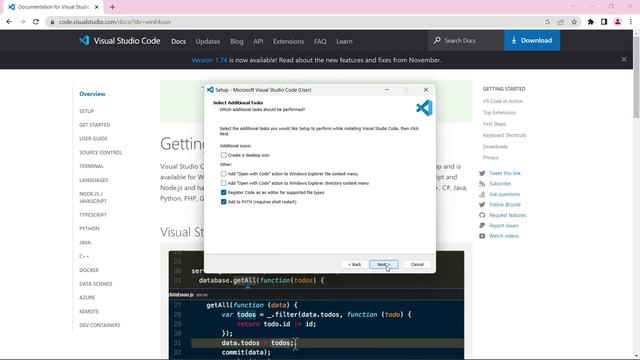This screenshot has width=640, height=360.
Task: Open the Blog menu item
Action: point(237,41)
